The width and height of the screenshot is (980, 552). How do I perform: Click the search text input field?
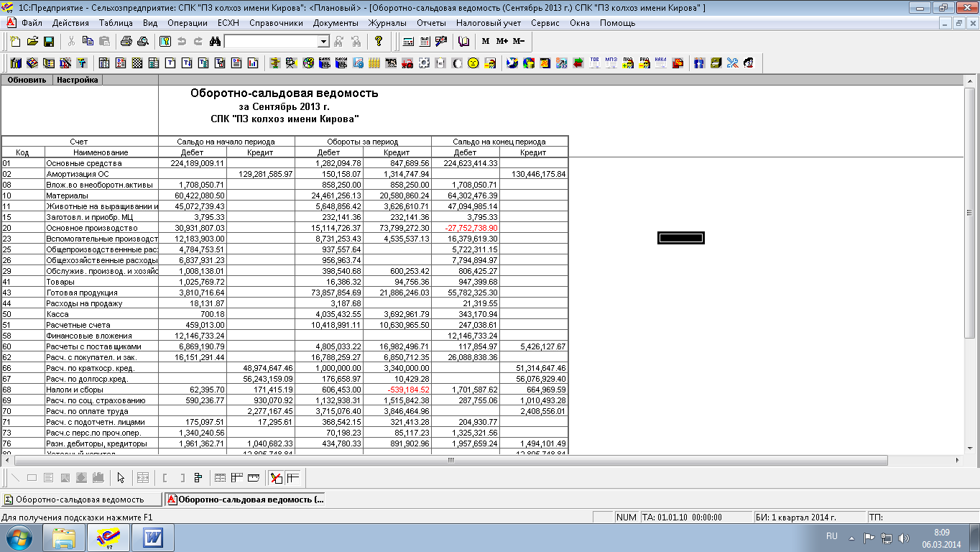pos(271,42)
